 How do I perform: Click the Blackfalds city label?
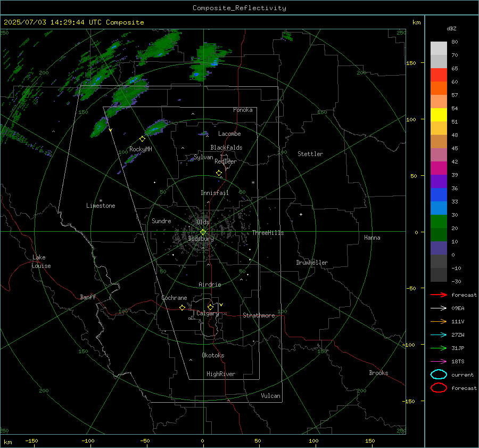226,148
